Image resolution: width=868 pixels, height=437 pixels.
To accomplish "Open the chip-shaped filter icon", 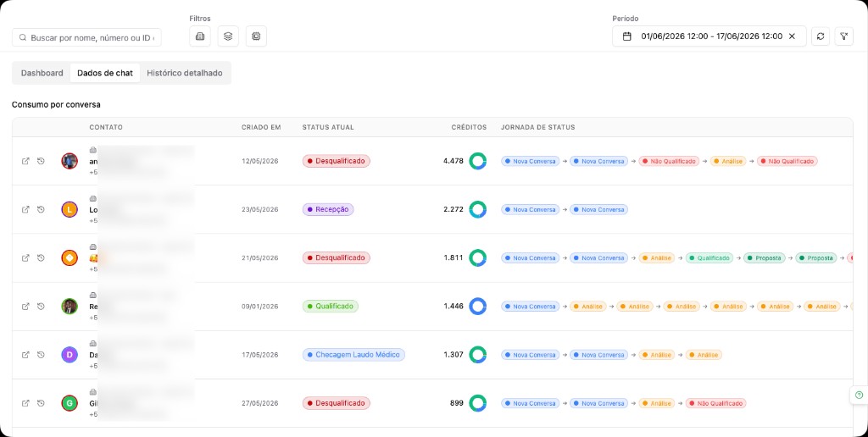I will 256,36.
